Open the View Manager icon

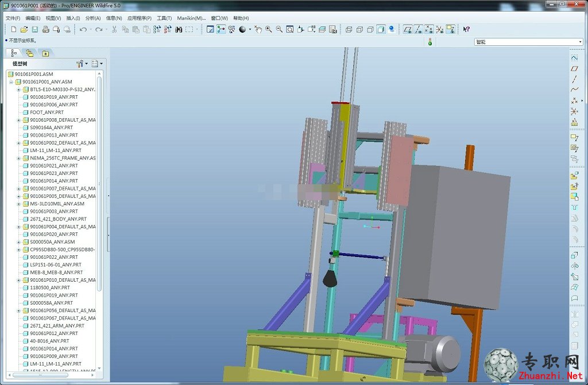[x=332, y=29]
